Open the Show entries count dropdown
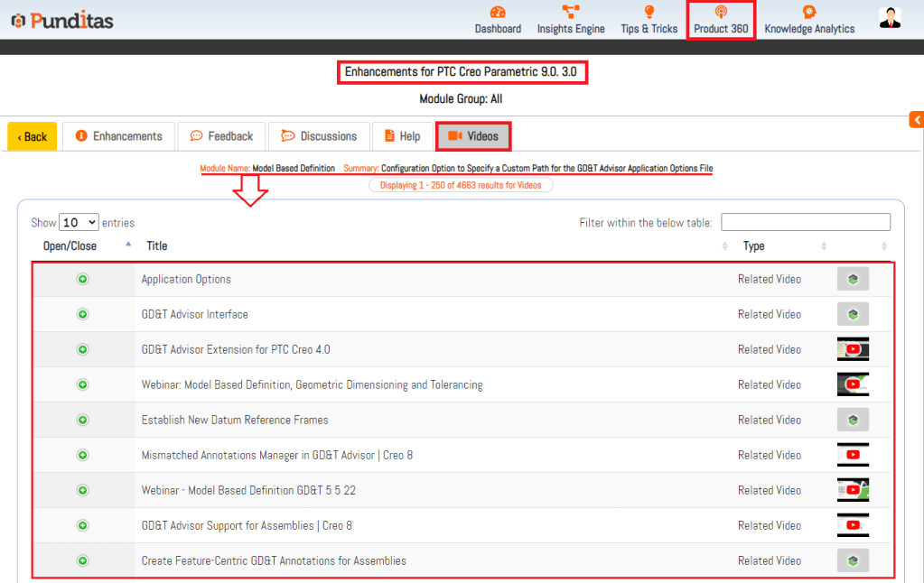This screenshot has height=583, width=924. 79,223
